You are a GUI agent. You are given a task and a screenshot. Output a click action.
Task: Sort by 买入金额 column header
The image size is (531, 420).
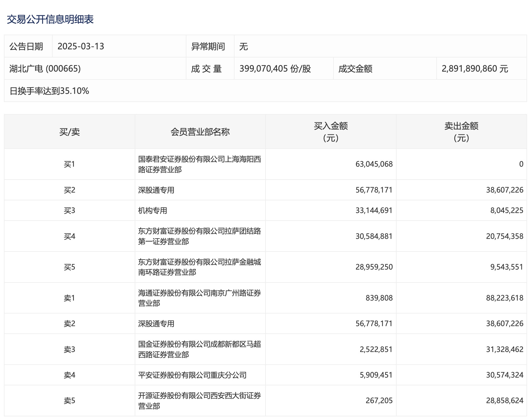(330, 132)
